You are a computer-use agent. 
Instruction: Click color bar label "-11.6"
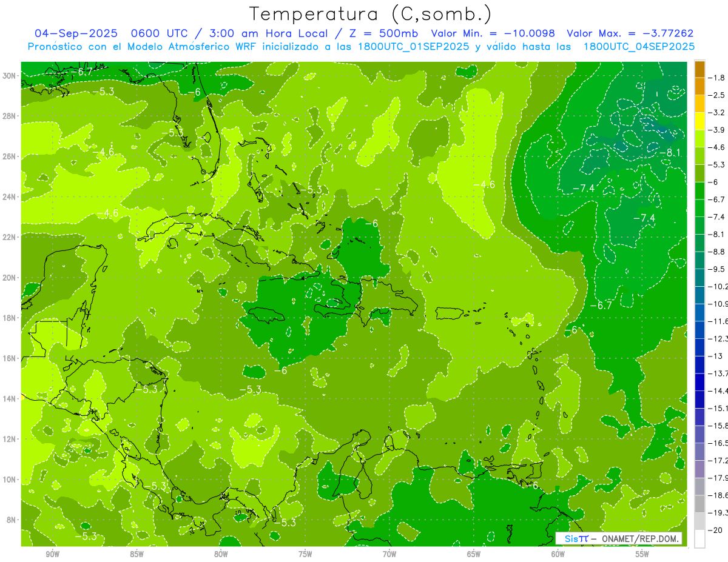click(x=718, y=321)
